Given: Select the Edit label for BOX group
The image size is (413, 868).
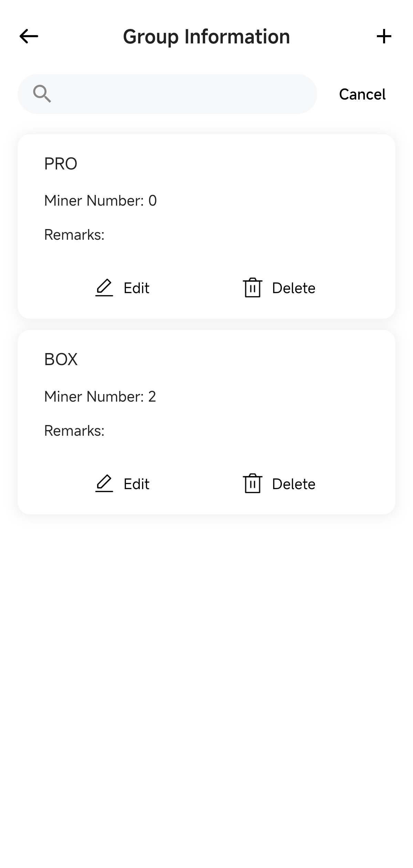Looking at the screenshot, I should [136, 484].
